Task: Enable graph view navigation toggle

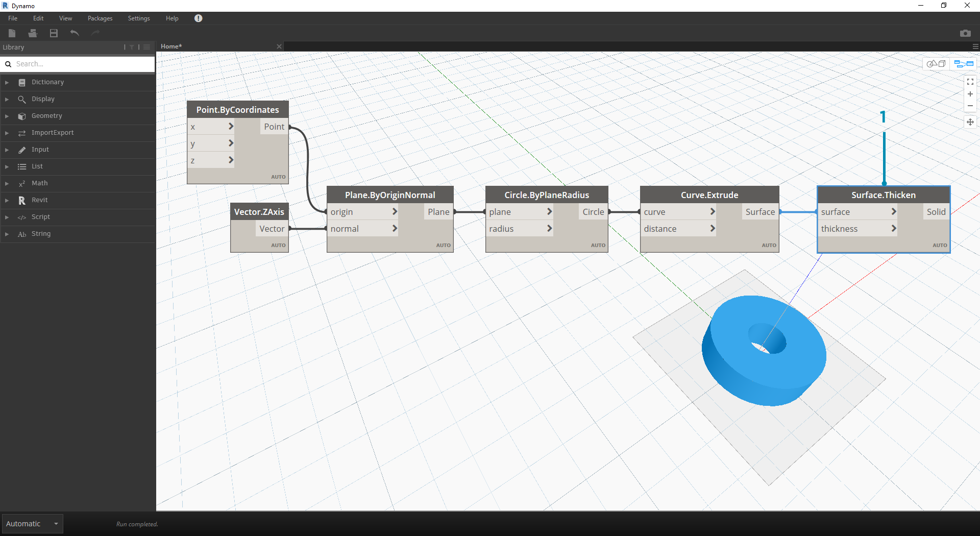Action: click(x=964, y=64)
